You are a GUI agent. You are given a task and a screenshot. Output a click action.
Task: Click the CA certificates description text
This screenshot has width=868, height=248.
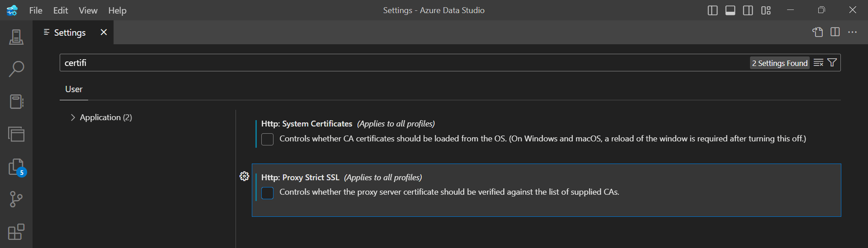pyautogui.click(x=542, y=139)
